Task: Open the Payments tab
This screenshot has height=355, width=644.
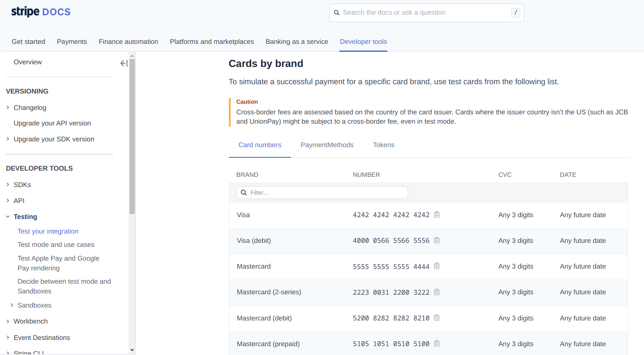Action: (72, 42)
